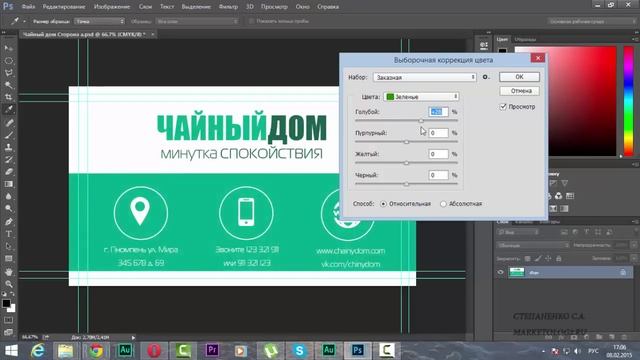The width and height of the screenshot is (640, 360).
Task: Adjust the Пурпурный magenta slider handle
Action: tap(406, 142)
